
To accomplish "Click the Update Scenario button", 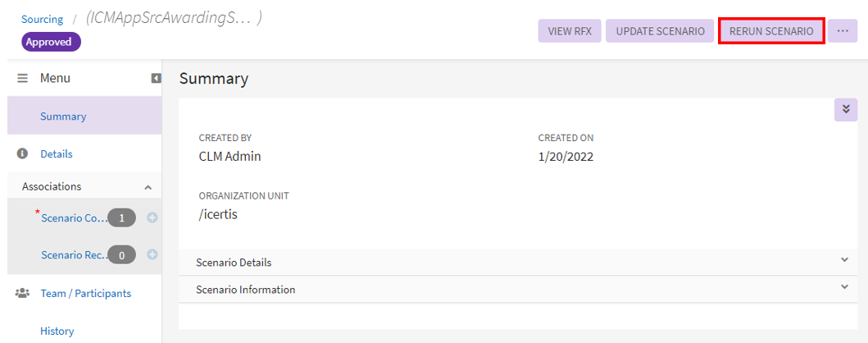I will click(x=660, y=31).
